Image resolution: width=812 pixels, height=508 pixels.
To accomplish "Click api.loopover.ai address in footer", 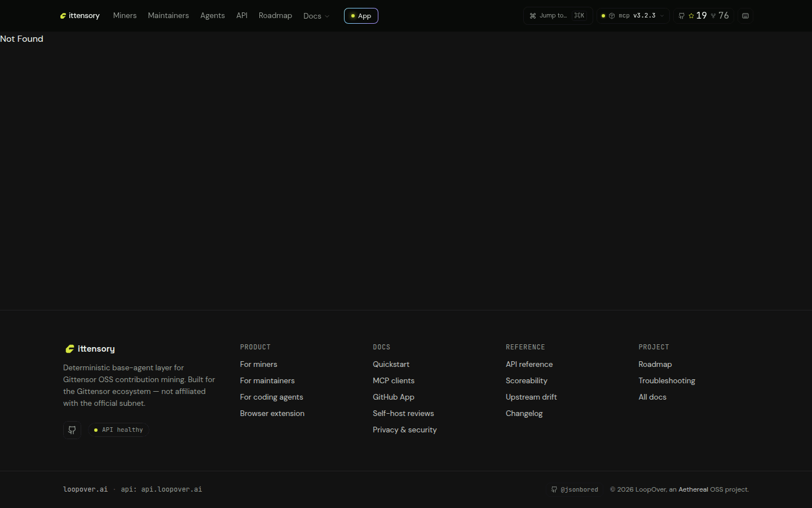I will pos(171,489).
